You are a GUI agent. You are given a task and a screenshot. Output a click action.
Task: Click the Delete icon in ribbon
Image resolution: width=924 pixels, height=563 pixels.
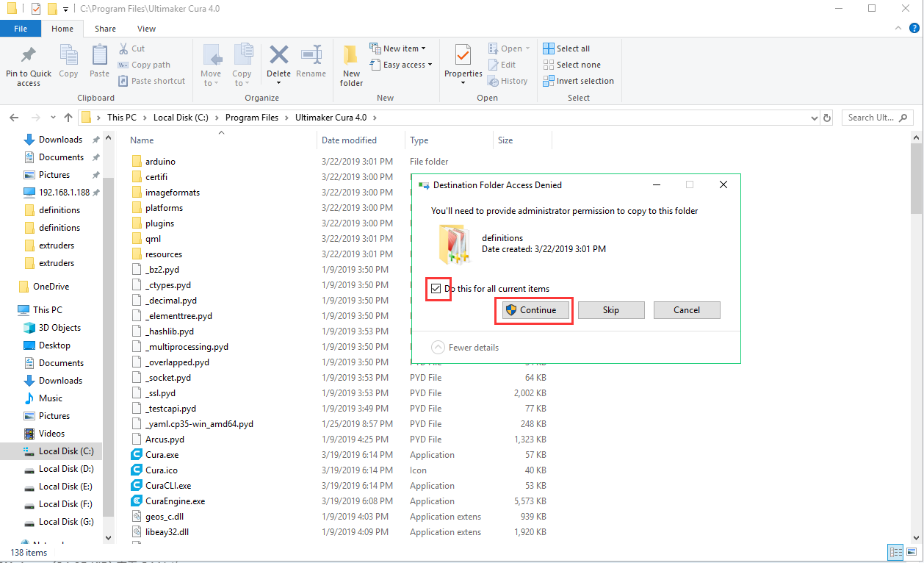pos(278,57)
